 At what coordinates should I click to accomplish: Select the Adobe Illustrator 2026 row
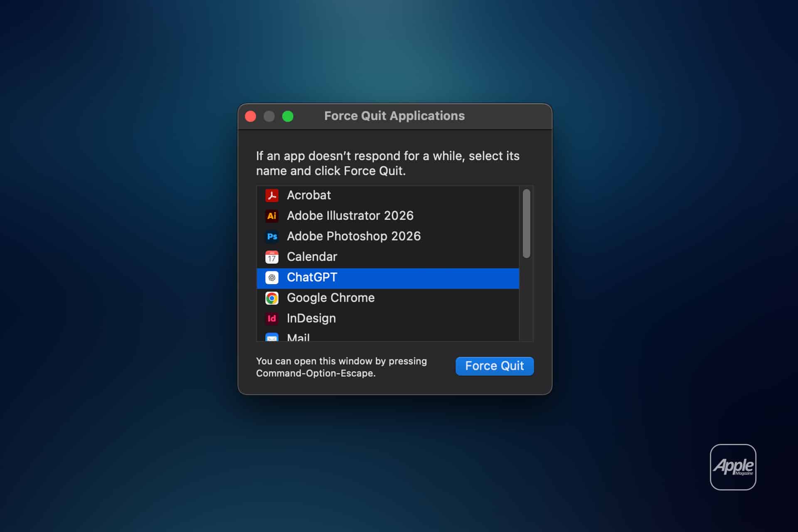388,216
